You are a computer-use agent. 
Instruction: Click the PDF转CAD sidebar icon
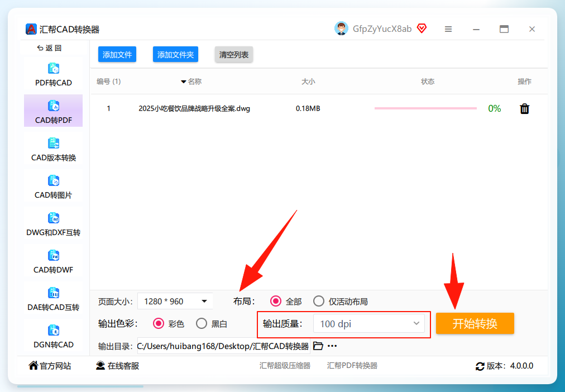[54, 68]
